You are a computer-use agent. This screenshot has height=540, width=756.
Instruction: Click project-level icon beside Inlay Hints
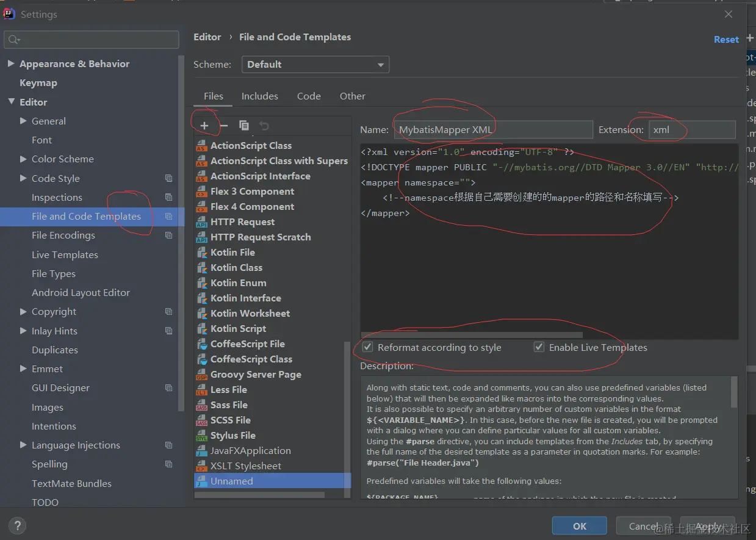(x=169, y=331)
